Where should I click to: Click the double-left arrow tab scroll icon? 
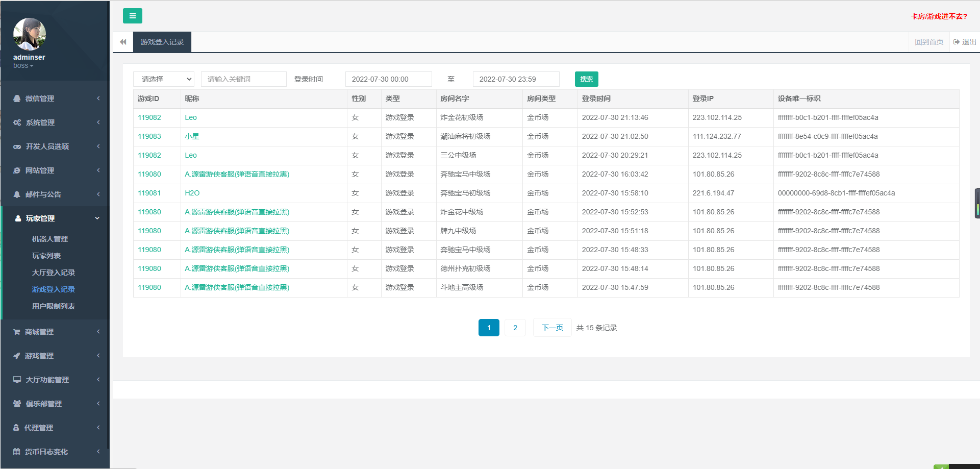pos(123,42)
